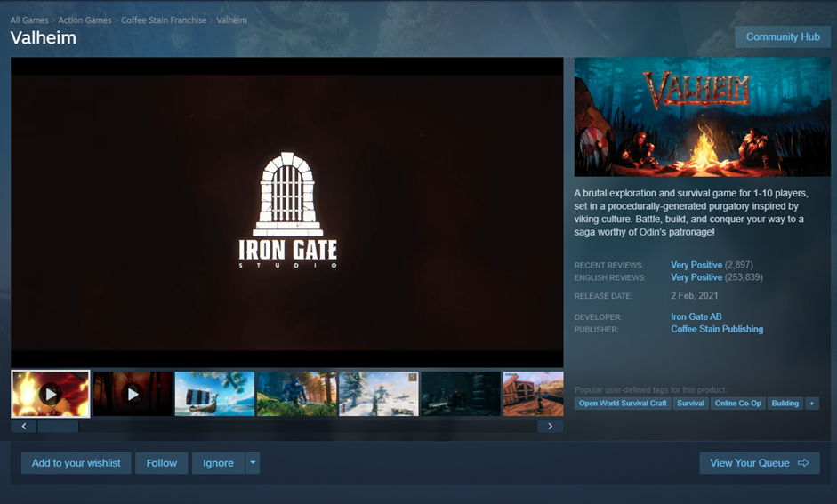Open developer Iron Gate AB link
The height and width of the screenshot is (504, 837).
point(696,316)
